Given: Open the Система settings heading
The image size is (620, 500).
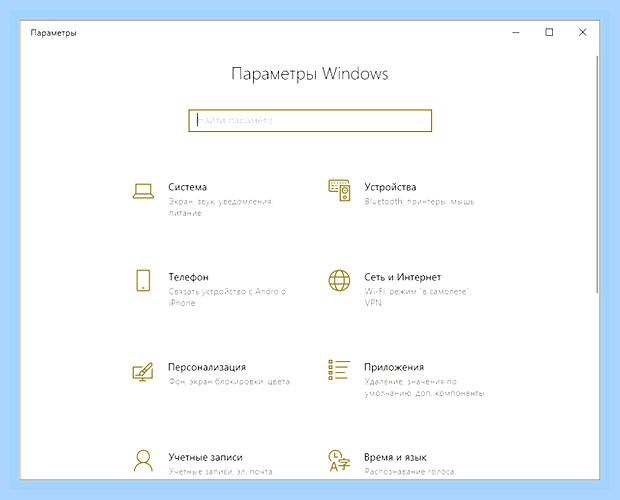Looking at the screenshot, I should point(187,187).
